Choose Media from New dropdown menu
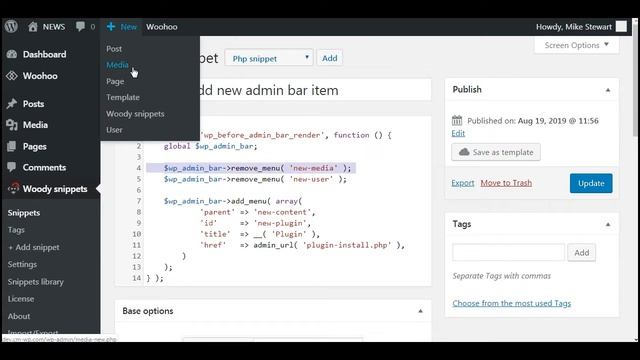The height and width of the screenshot is (360, 640). pos(117,64)
